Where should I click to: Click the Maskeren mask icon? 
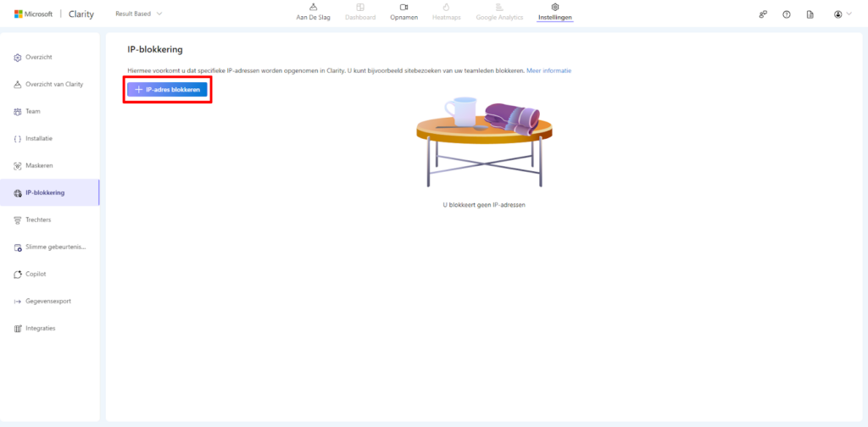(x=17, y=166)
